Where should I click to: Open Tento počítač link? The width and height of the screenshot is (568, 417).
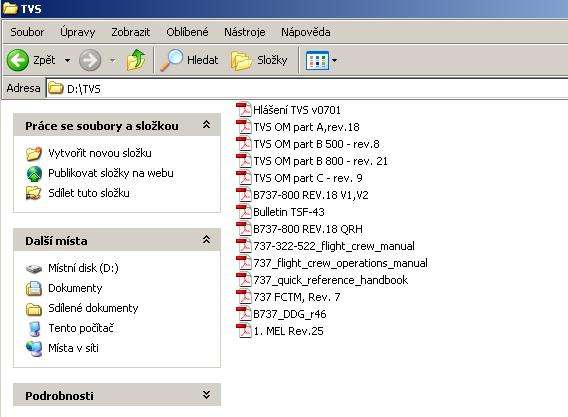(81, 328)
